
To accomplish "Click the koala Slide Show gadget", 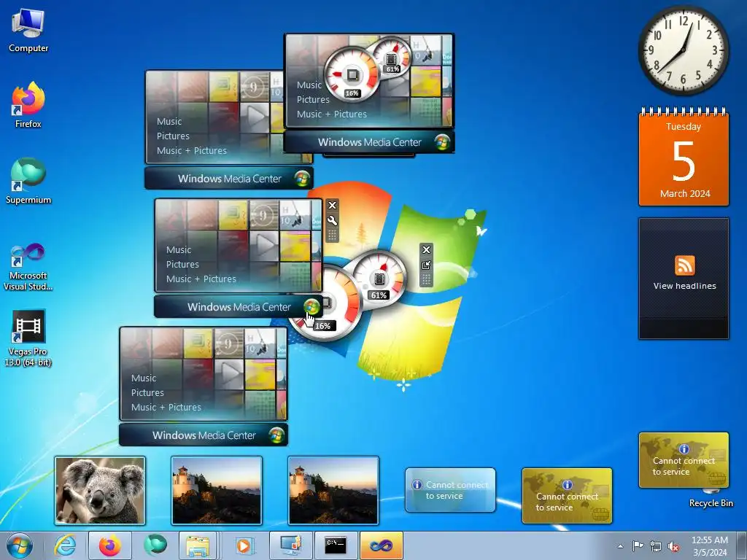I will (x=100, y=491).
